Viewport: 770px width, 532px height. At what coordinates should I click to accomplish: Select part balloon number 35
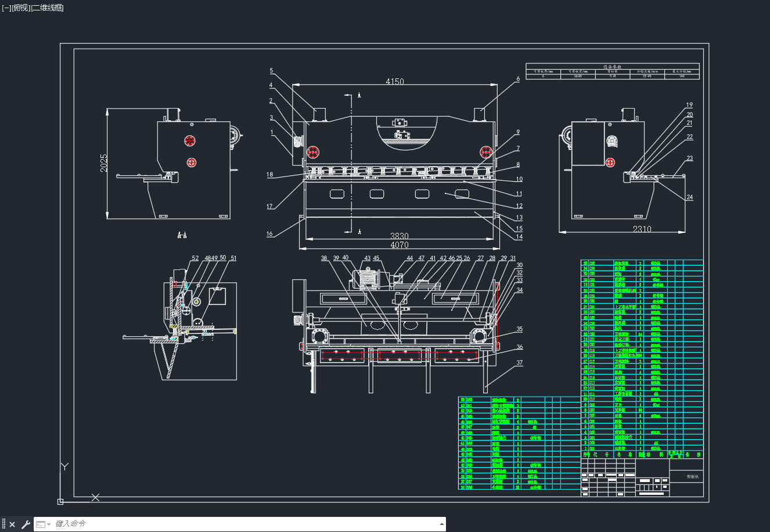pos(519,329)
